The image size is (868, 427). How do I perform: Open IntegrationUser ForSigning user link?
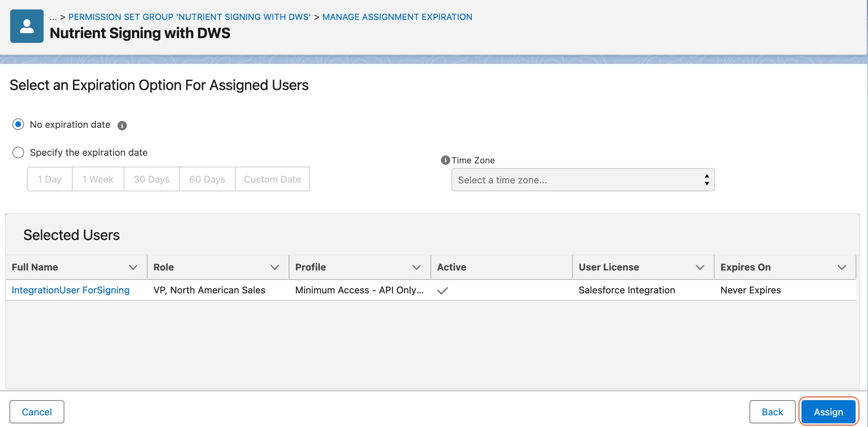click(x=71, y=290)
